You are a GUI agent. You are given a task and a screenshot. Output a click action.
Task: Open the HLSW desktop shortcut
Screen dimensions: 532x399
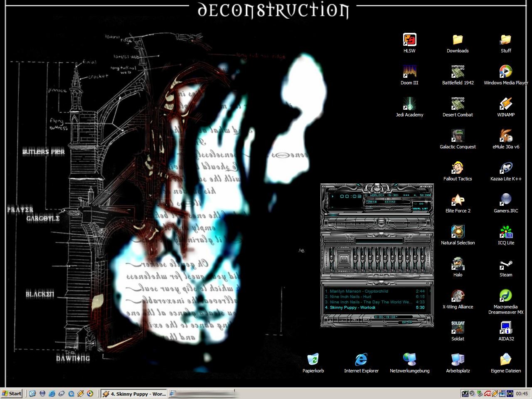409,43
